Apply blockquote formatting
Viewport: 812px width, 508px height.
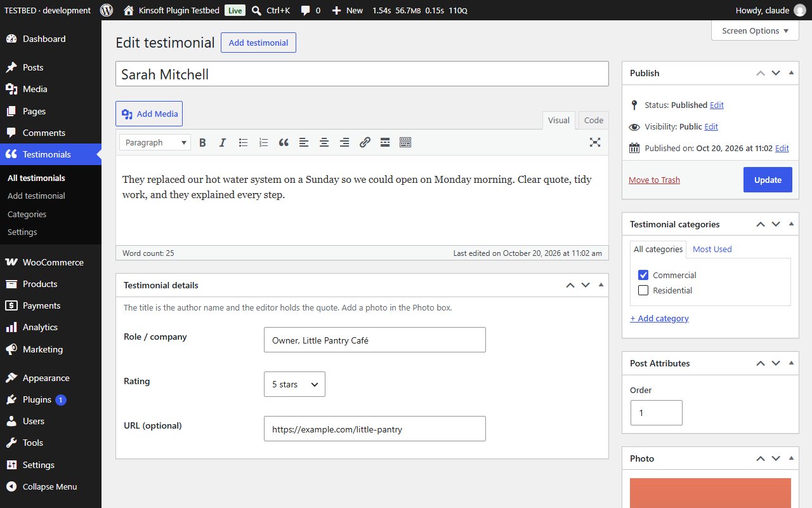click(284, 143)
